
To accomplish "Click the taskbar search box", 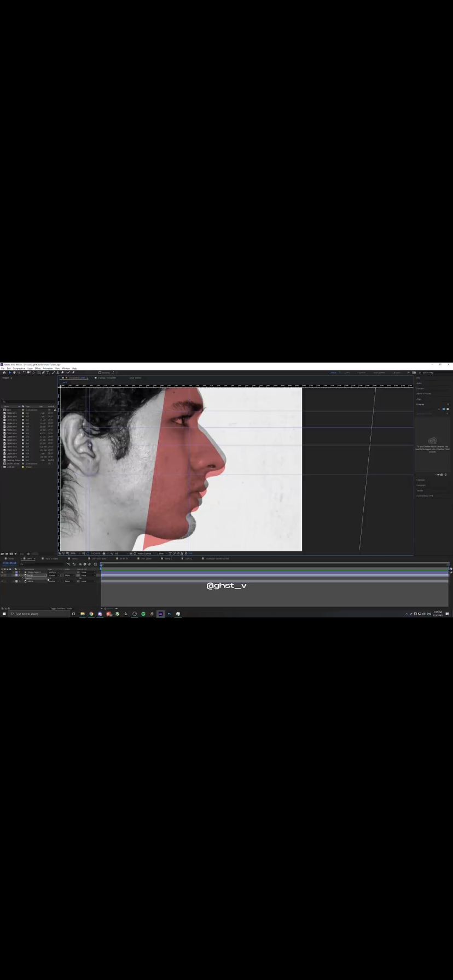I will coord(39,614).
